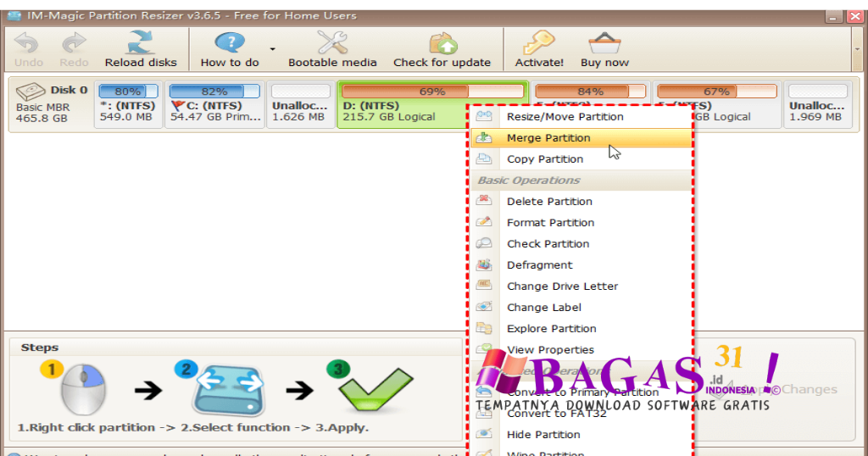Choose Change Label menu entry
868x456 pixels.
(x=581, y=307)
